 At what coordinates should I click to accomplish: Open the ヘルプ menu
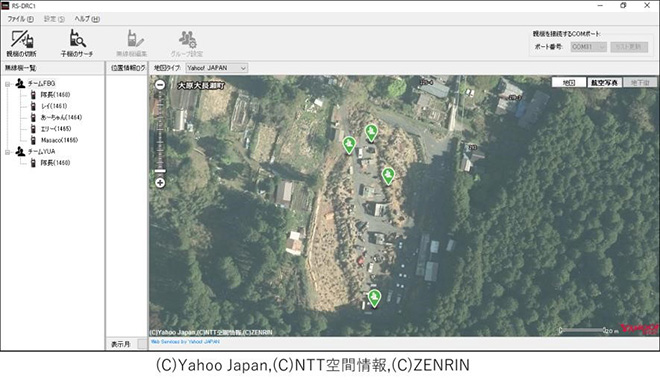(87, 19)
